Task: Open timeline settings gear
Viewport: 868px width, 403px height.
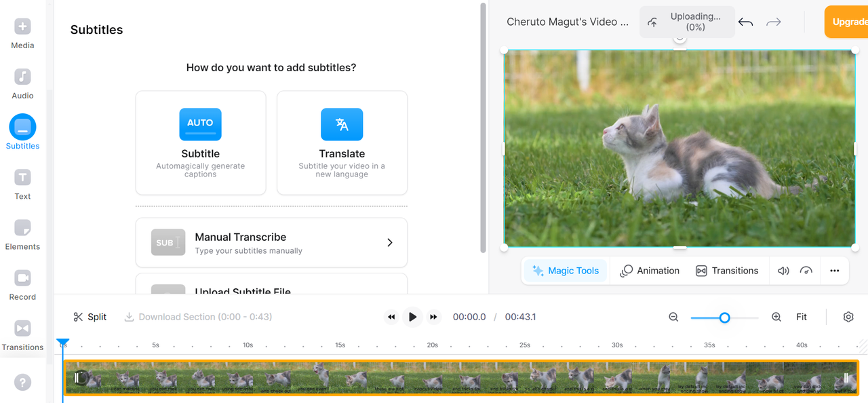Action: (848, 317)
